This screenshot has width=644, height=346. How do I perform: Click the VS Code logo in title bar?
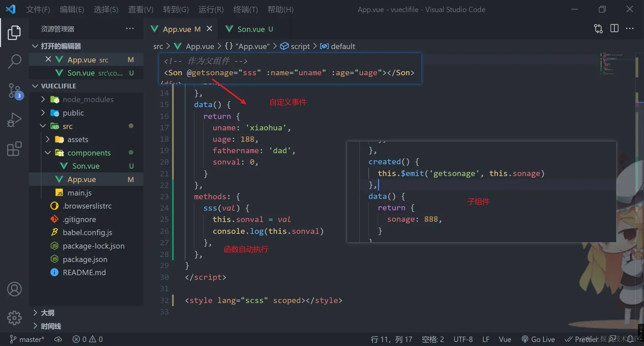point(11,9)
